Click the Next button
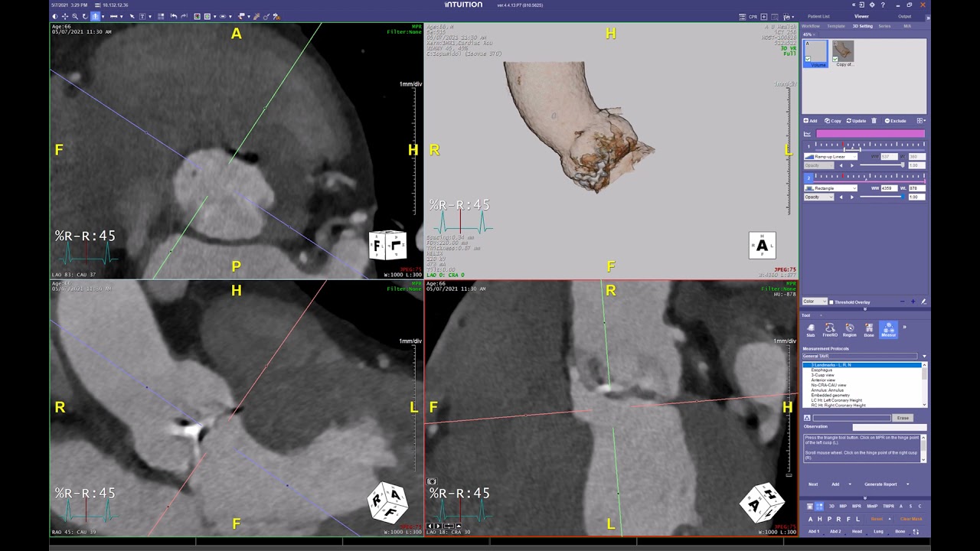Screen dimensions: 980x551 813,484
